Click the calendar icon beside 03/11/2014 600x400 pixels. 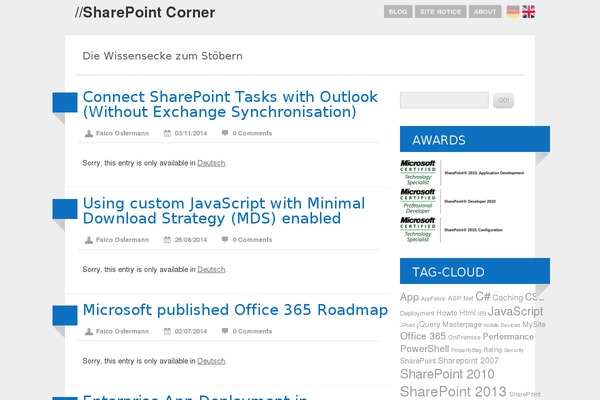(167, 133)
